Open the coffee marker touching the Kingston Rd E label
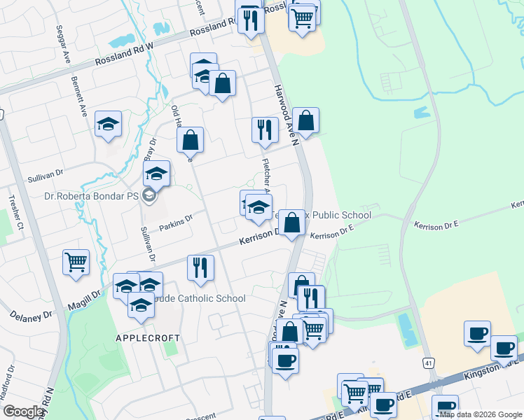 click(504, 349)
